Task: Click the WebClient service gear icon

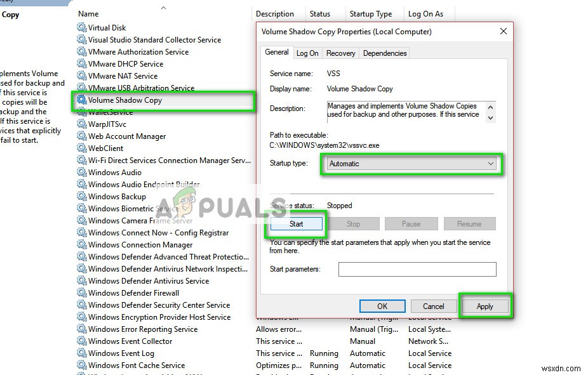Action: coord(82,148)
